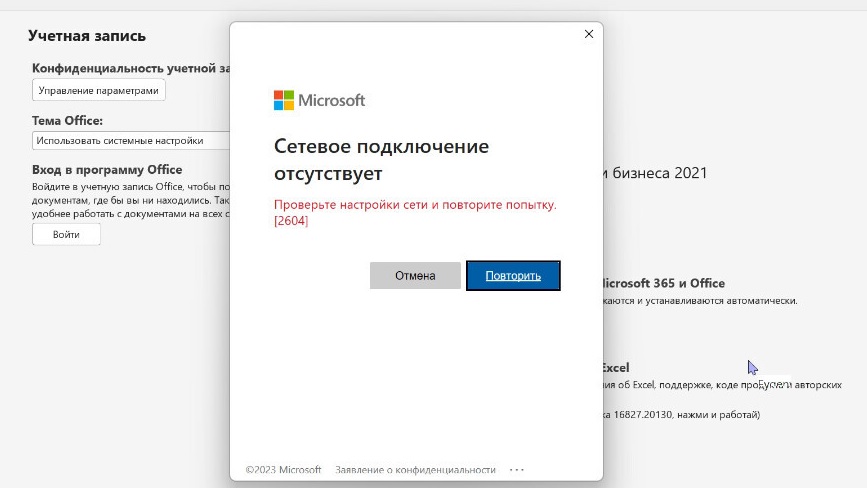Click the Microsoft 365 и Office heading
The width and height of the screenshot is (867, 488).
[x=664, y=283]
